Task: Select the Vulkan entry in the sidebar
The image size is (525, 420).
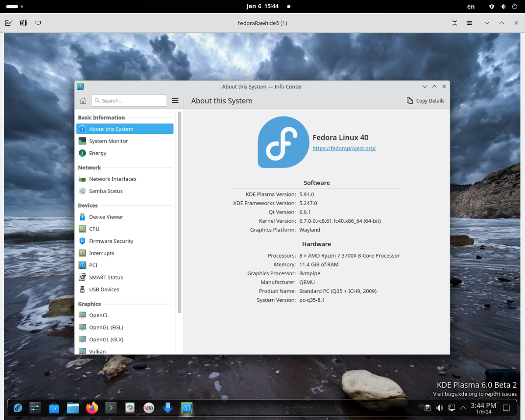Action: (125, 351)
